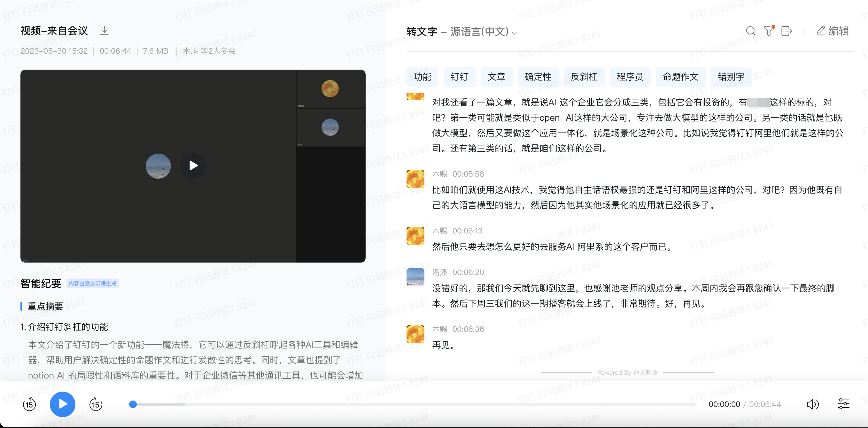Select the 功能 keyword tag
This screenshot has width=868, height=428.
(x=422, y=77)
